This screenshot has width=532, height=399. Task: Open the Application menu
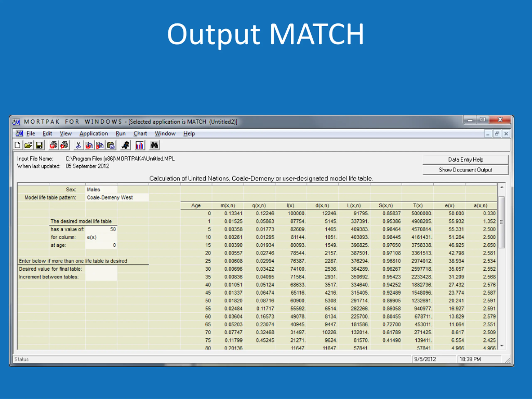tap(94, 133)
